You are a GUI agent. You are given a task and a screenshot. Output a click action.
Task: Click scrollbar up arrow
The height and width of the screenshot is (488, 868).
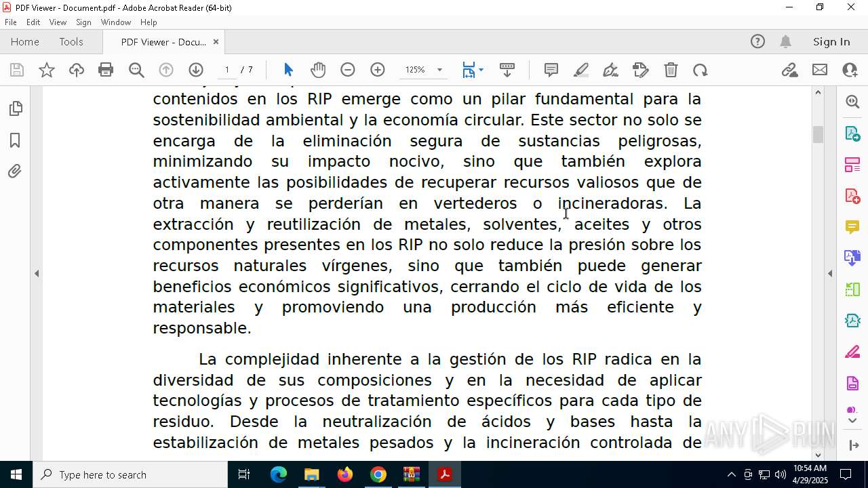(818, 92)
